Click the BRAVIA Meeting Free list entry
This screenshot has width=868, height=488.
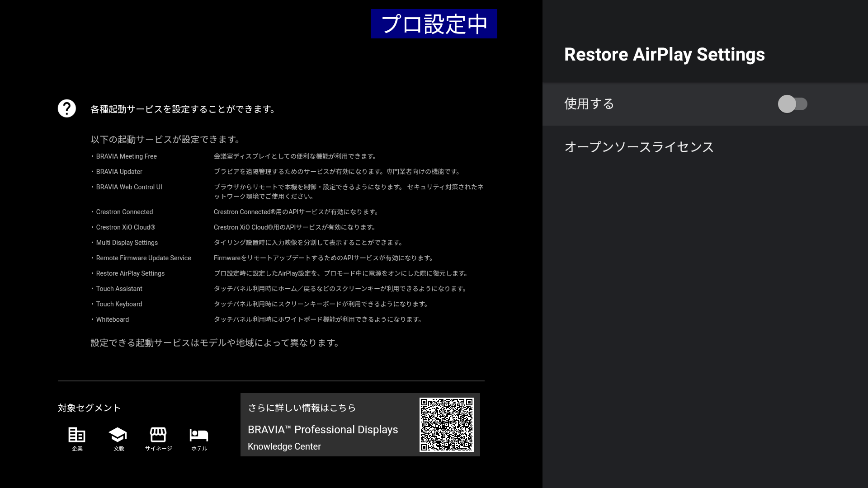click(x=126, y=156)
